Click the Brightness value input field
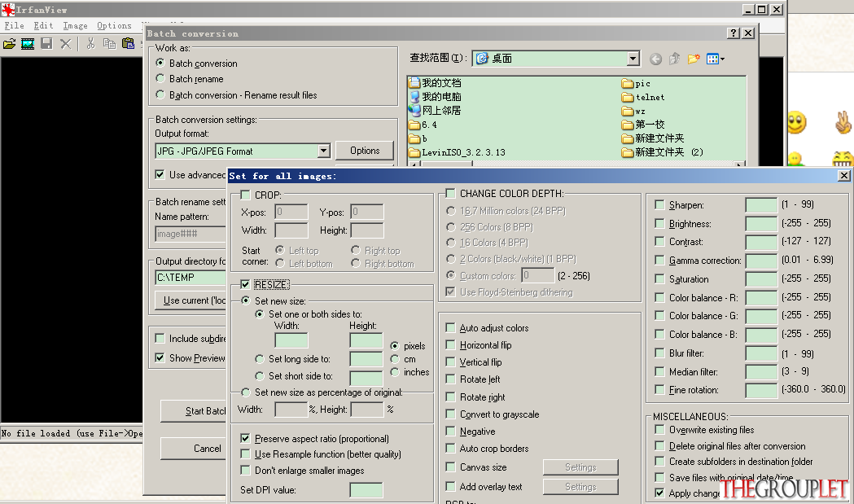Screen dimensions: 854x504 [x=761, y=223]
